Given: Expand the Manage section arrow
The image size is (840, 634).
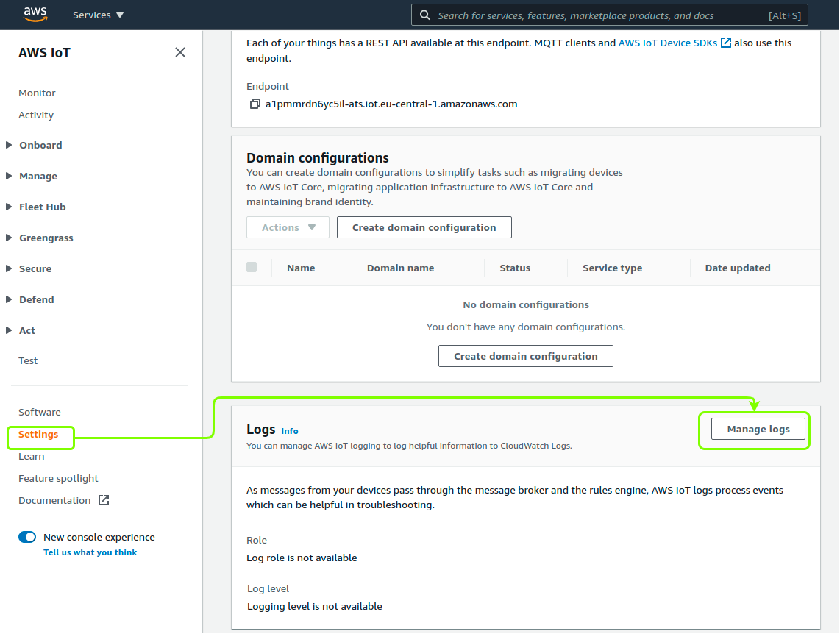Looking at the screenshot, I should (9, 176).
